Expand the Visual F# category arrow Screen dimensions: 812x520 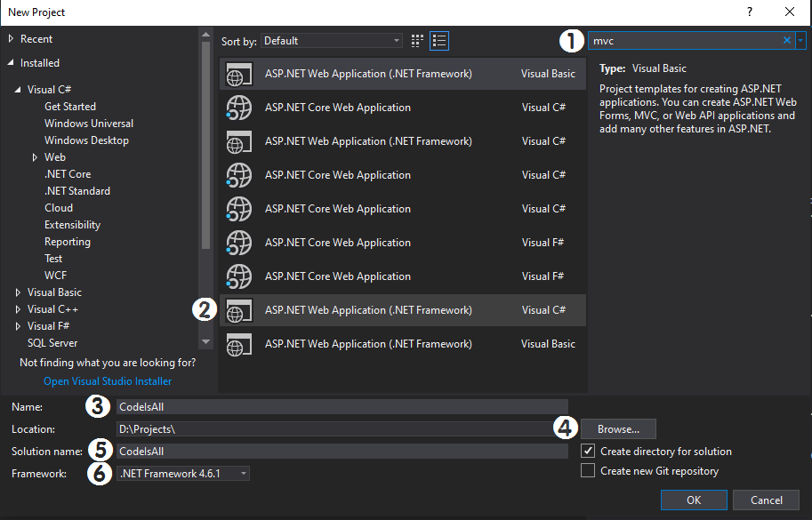(x=18, y=326)
